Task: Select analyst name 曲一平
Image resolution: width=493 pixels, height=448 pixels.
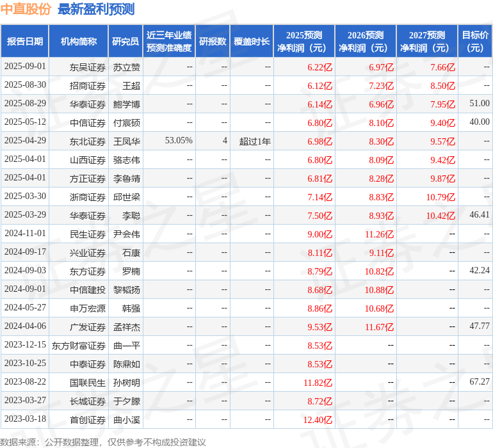Action: click(x=126, y=346)
